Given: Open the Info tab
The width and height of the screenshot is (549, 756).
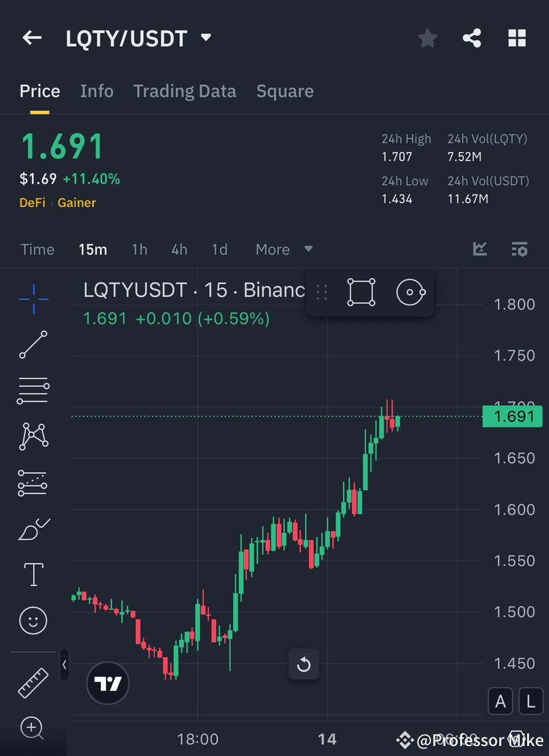Looking at the screenshot, I should tap(97, 91).
